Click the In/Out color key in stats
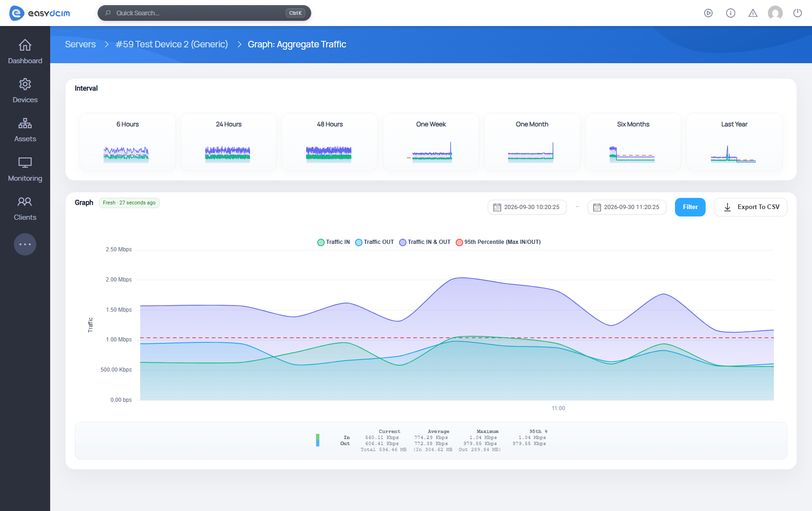The image size is (812, 511). tap(318, 440)
